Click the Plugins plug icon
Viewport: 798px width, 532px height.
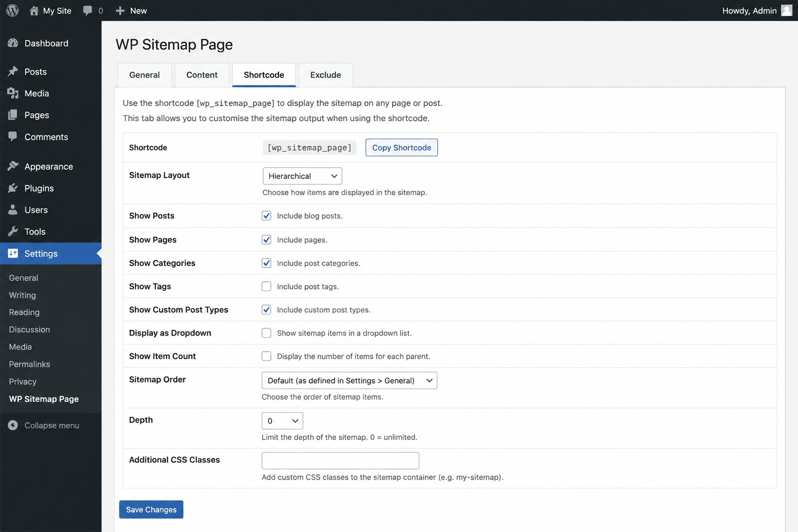(13, 188)
